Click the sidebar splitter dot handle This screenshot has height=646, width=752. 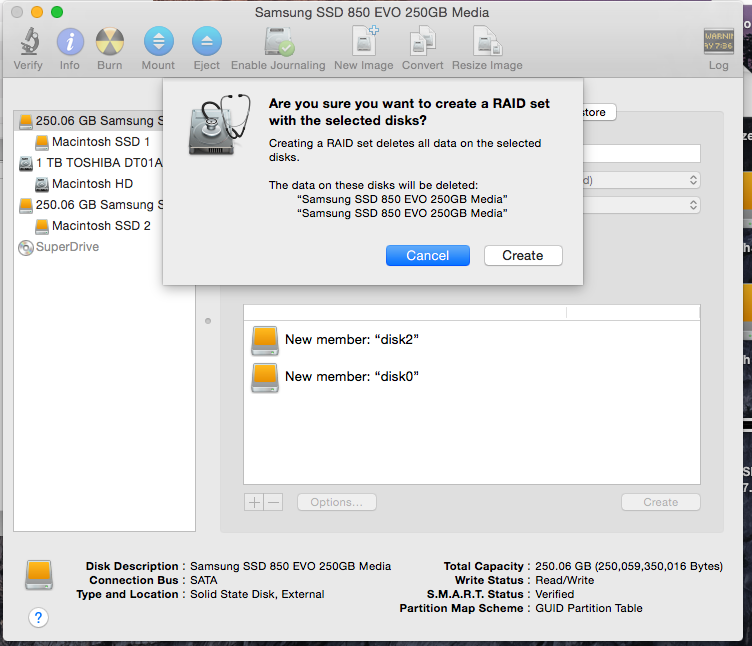click(x=208, y=321)
